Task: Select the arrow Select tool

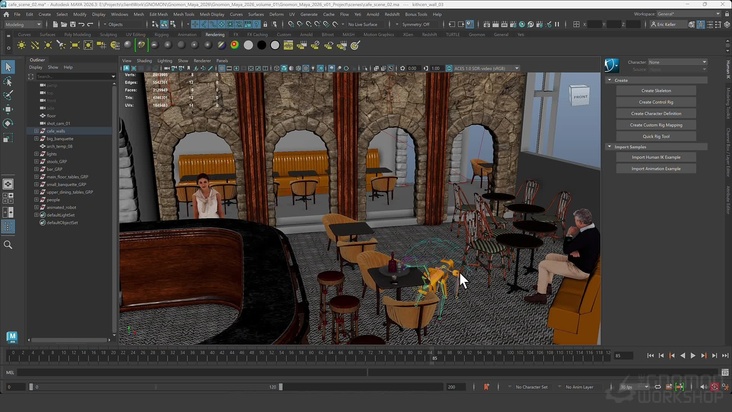Action: [x=8, y=67]
